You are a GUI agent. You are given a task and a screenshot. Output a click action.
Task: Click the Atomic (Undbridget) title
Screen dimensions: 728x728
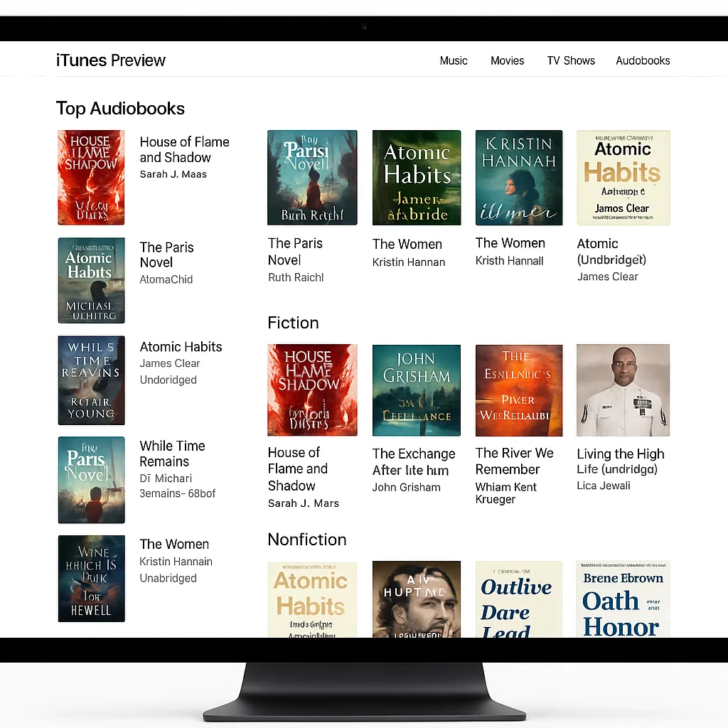[611, 251]
